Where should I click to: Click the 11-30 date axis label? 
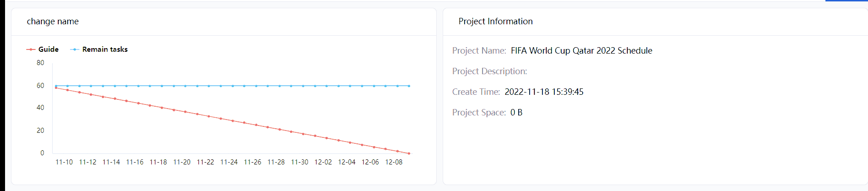click(300, 162)
